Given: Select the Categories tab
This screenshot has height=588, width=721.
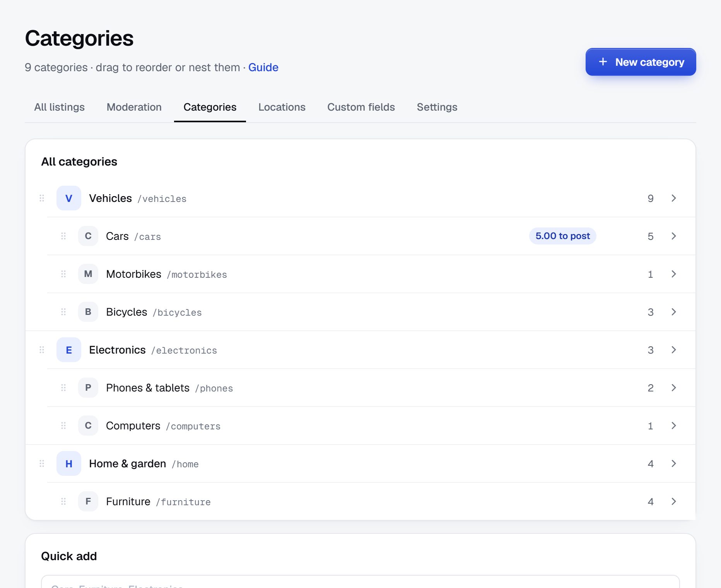Looking at the screenshot, I should pos(210,107).
